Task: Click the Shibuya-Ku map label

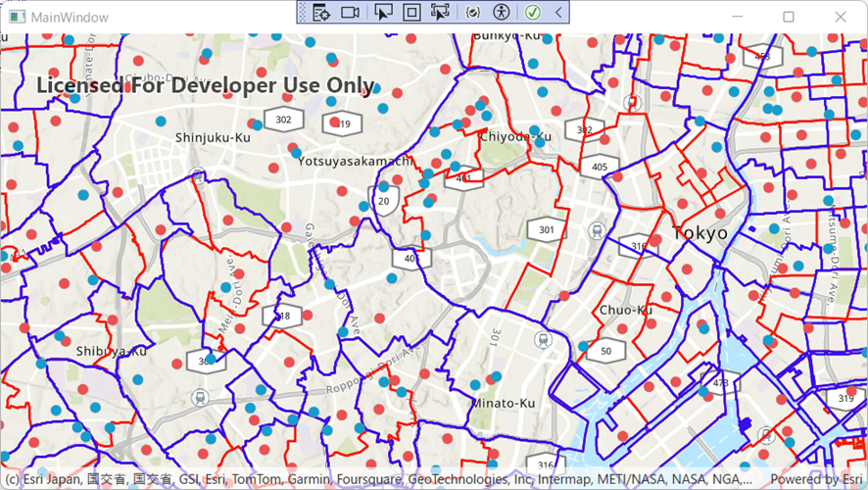Action: (x=112, y=351)
